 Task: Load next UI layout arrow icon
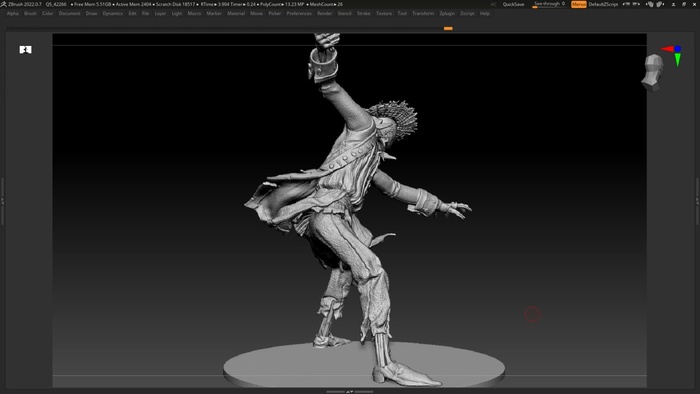(x=636, y=4)
